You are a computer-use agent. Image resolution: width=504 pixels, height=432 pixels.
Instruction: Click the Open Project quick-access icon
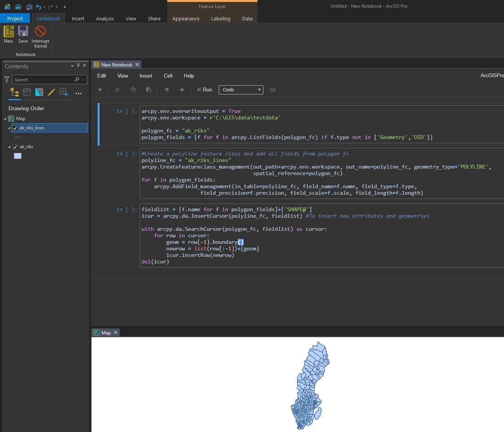pos(18,7)
